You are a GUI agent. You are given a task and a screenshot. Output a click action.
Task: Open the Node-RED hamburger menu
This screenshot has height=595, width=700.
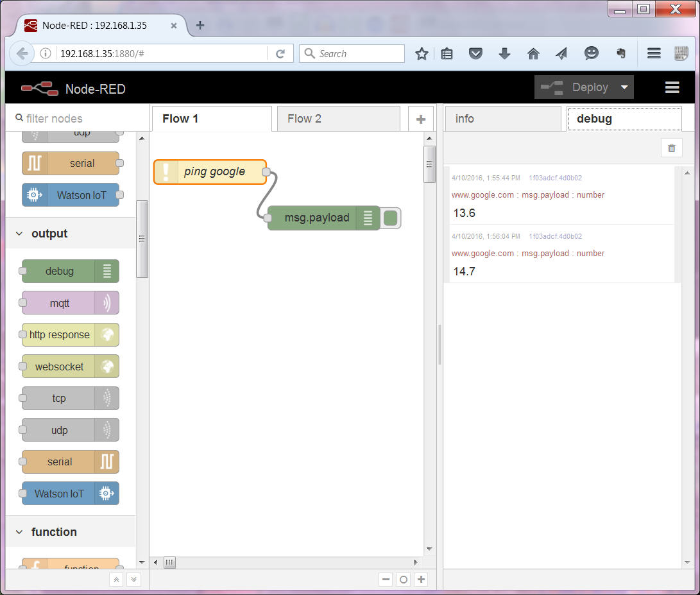pos(672,87)
